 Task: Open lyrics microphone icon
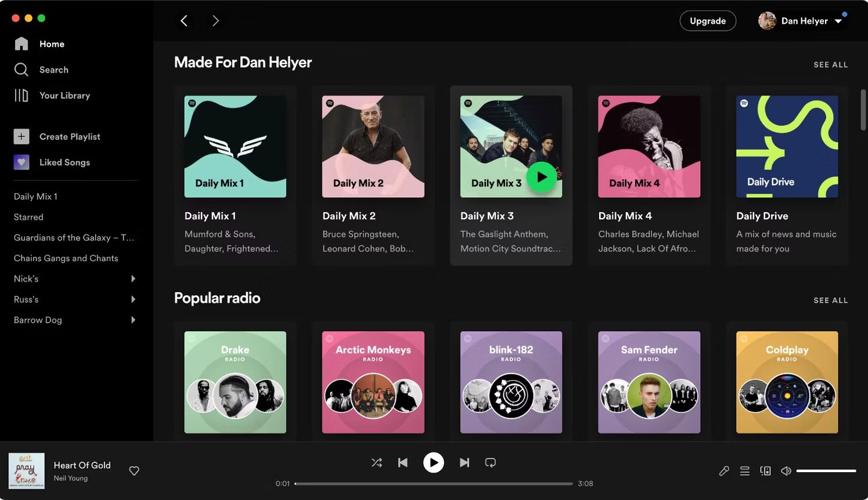[x=724, y=471]
